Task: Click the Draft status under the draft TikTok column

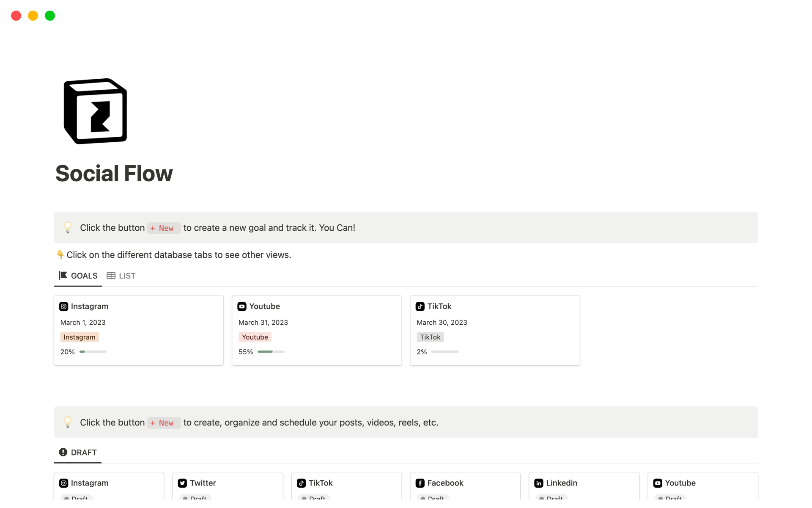Action: [314, 497]
